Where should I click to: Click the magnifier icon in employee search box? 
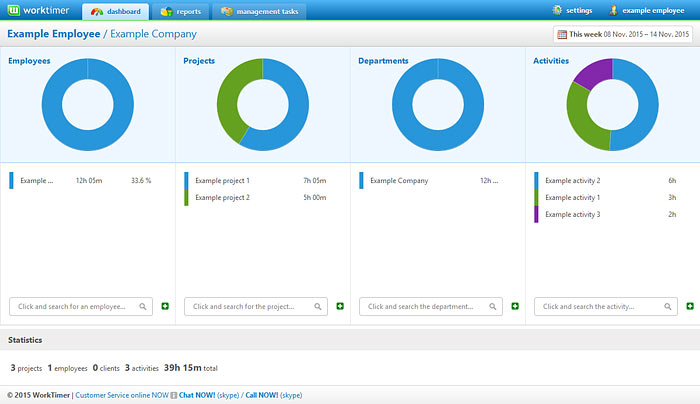point(144,307)
